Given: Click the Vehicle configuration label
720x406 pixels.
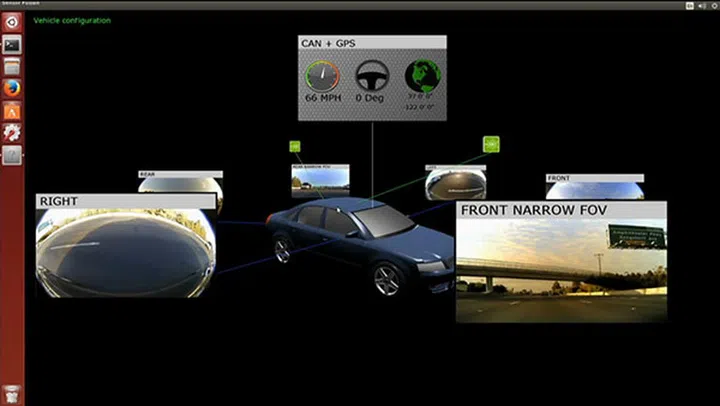Looking at the screenshot, I should click(x=72, y=20).
